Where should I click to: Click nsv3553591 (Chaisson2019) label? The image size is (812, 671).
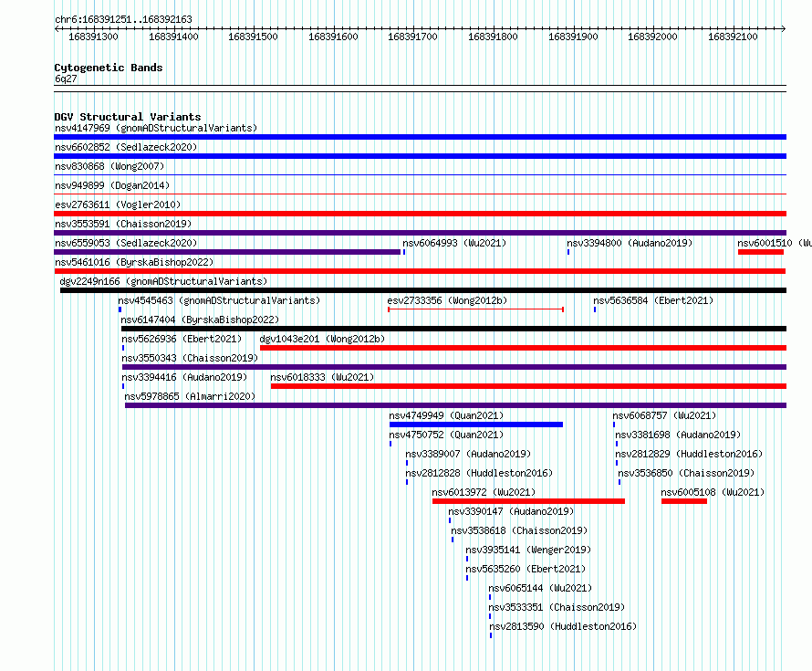coord(123,224)
